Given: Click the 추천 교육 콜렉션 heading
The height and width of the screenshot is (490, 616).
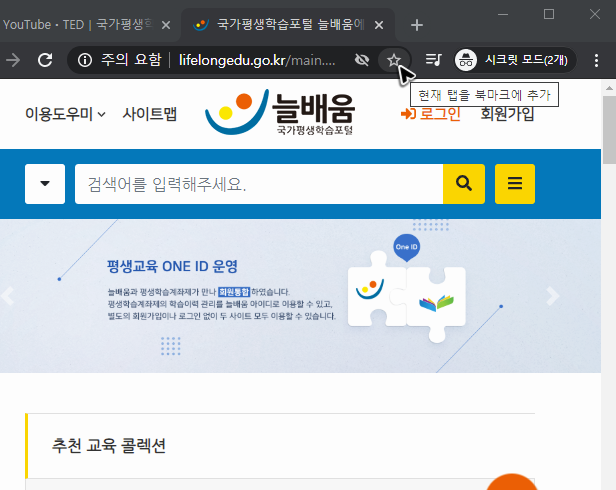Looking at the screenshot, I should point(109,446).
